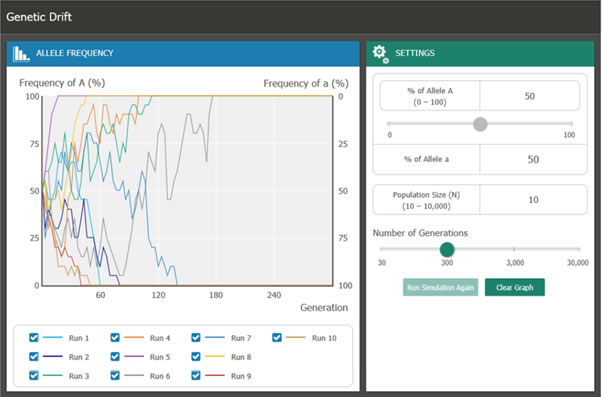Toggle the Run 10 checkbox
602x397 pixels.
coord(277,337)
